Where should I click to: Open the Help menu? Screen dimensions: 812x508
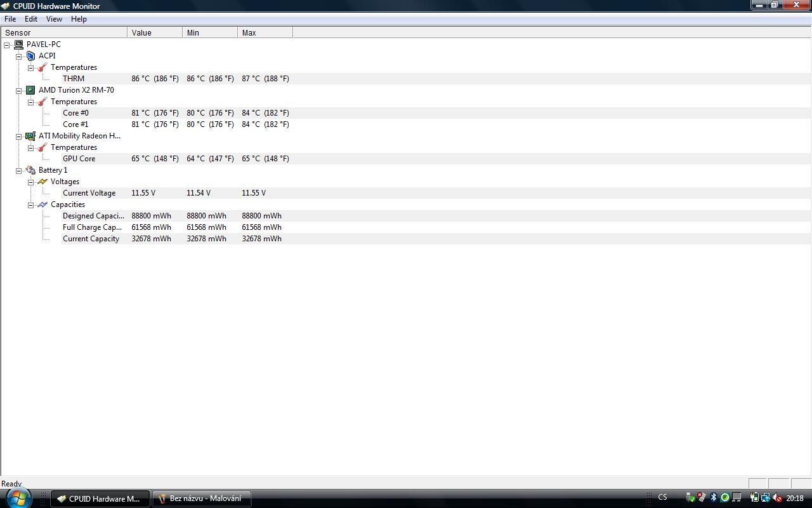(79, 19)
